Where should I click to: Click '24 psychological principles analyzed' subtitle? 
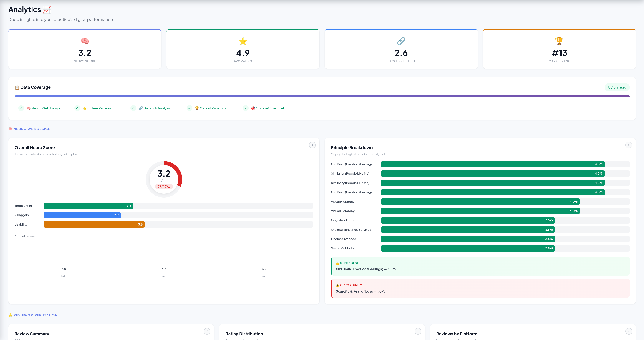357,154
